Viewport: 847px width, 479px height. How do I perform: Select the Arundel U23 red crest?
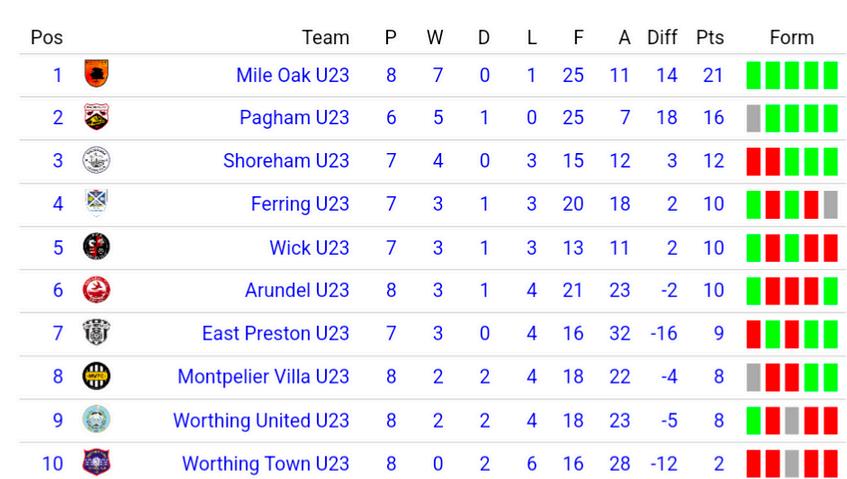coord(96,289)
